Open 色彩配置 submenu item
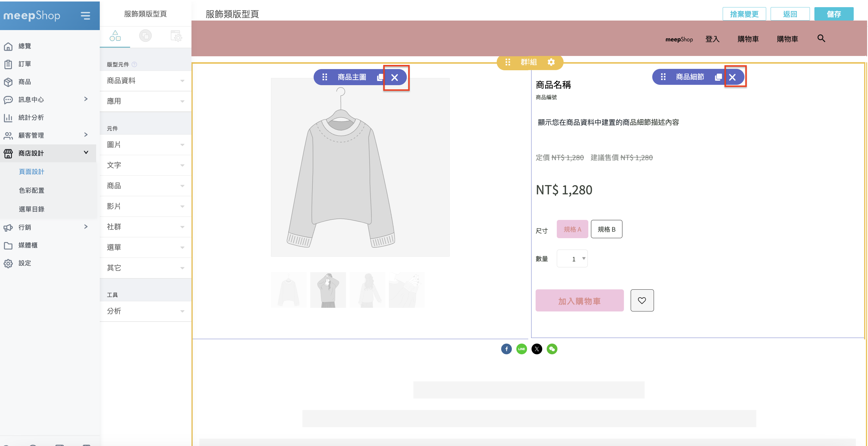The height and width of the screenshot is (446, 868). pyautogui.click(x=32, y=190)
